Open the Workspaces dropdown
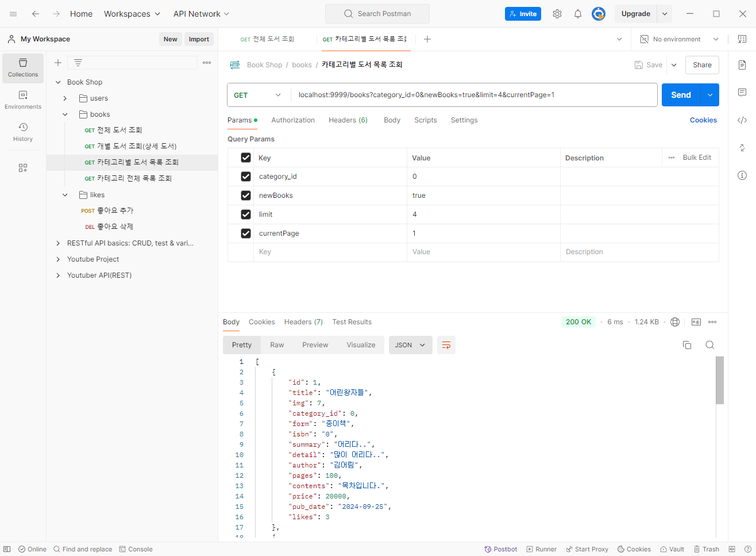This screenshot has width=756, height=556. point(132,14)
